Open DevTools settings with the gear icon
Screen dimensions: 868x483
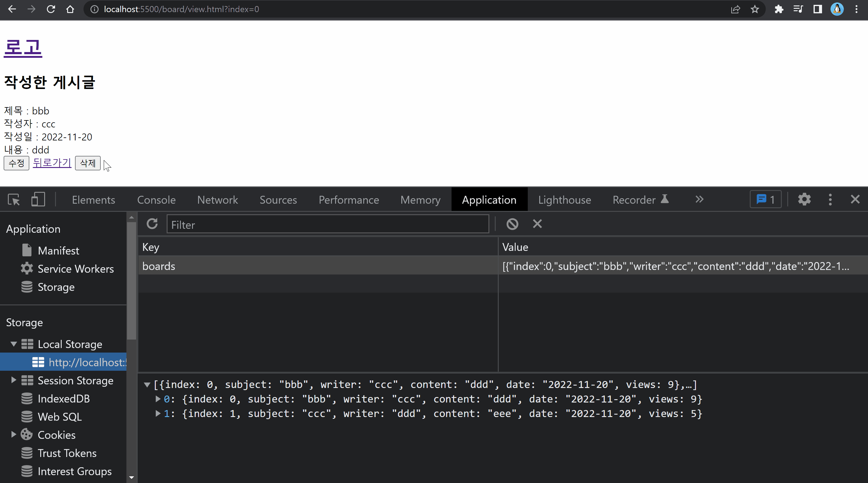pos(804,199)
